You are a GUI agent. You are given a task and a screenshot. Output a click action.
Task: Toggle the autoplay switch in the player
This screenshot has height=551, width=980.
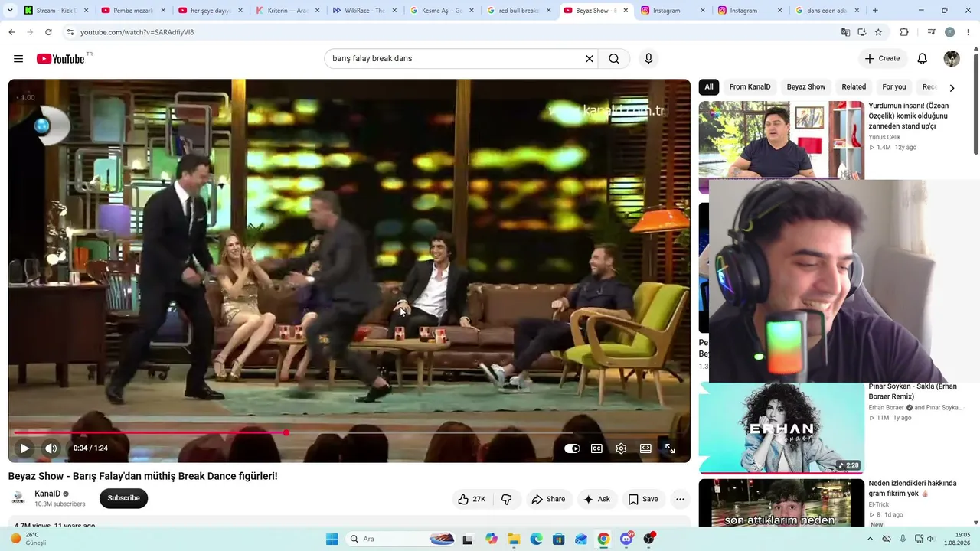tap(572, 448)
